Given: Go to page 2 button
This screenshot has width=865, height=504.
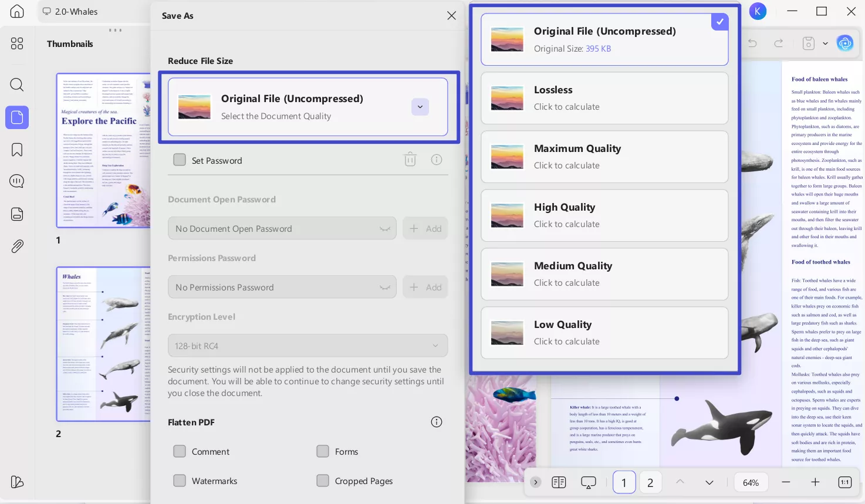Looking at the screenshot, I should point(650,482).
